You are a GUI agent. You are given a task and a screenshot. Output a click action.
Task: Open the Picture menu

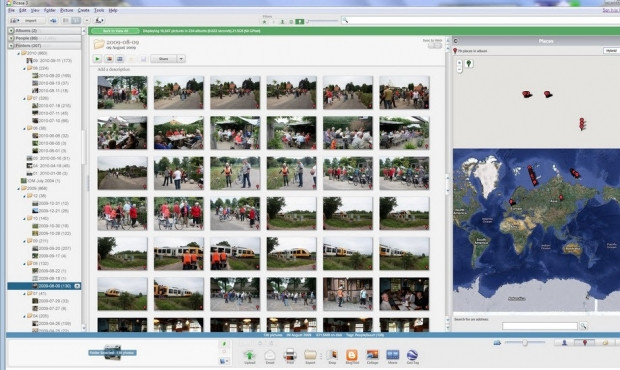point(66,10)
